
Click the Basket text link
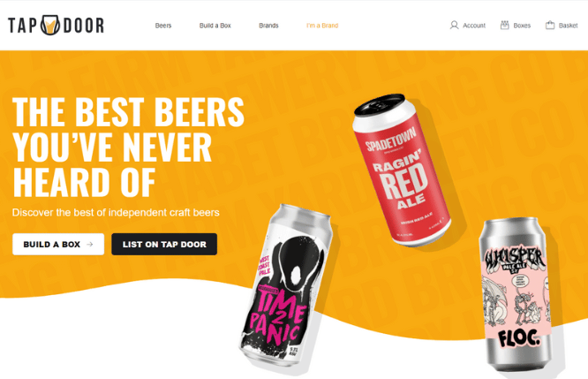point(568,26)
